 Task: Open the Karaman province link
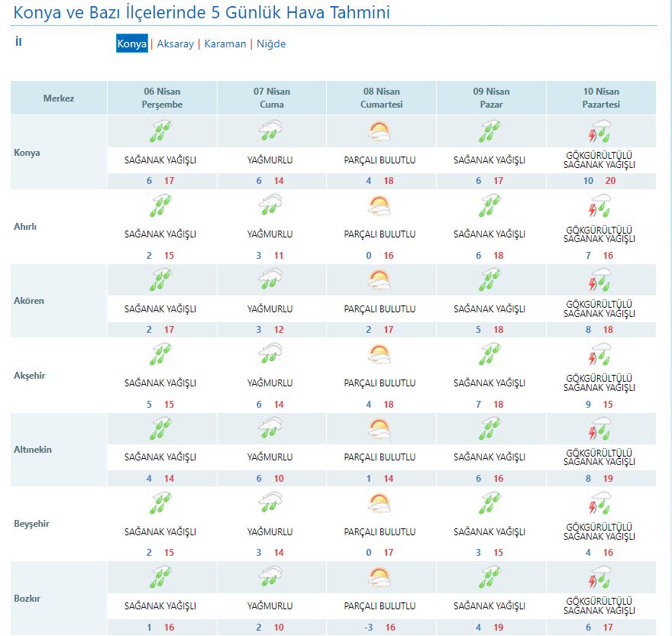click(x=225, y=44)
